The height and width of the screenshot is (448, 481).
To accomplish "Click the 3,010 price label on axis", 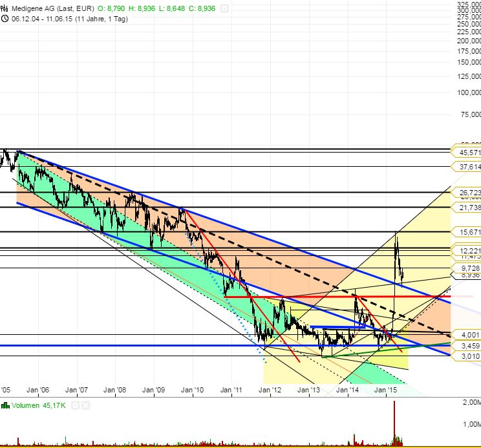I will [x=469, y=356].
